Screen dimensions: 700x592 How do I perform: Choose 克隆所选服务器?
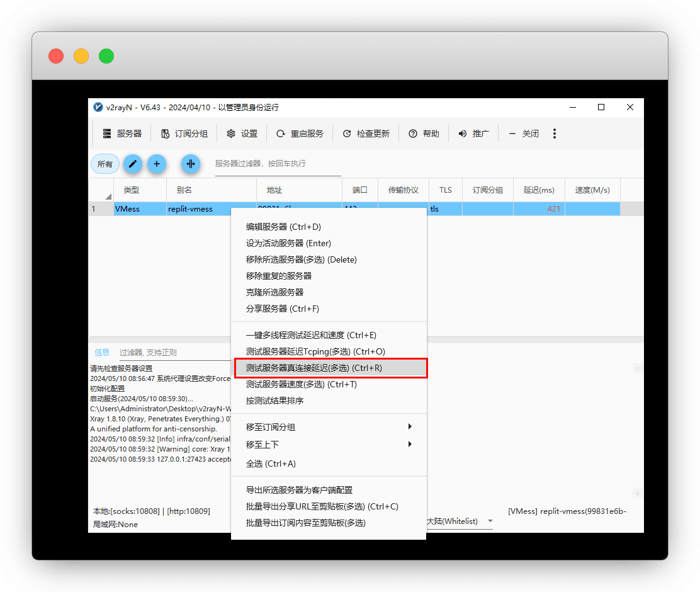pyautogui.click(x=329, y=292)
